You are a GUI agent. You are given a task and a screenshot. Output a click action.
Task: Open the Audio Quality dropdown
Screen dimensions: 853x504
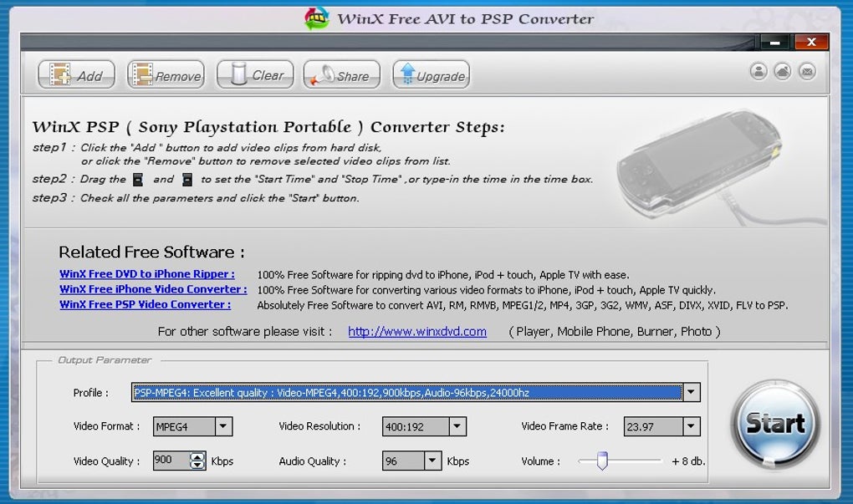[x=432, y=461]
